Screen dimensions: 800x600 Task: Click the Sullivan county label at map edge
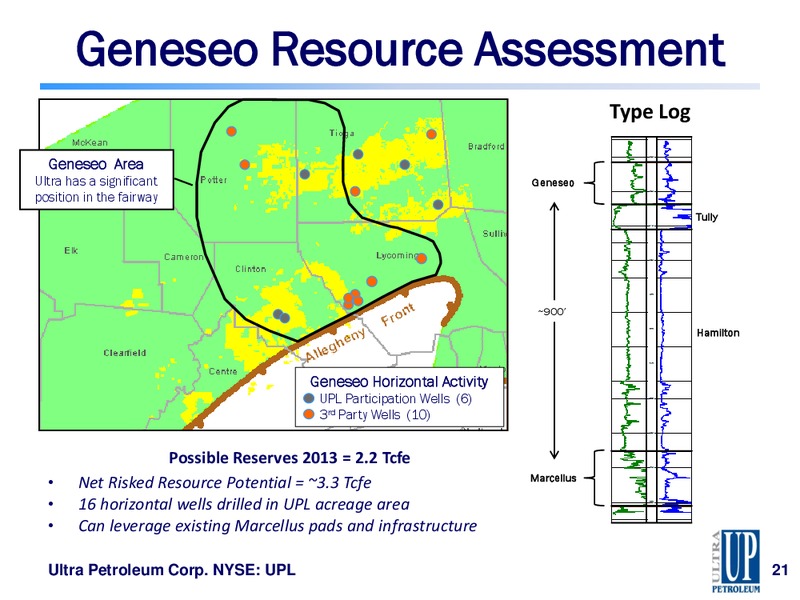point(495,234)
